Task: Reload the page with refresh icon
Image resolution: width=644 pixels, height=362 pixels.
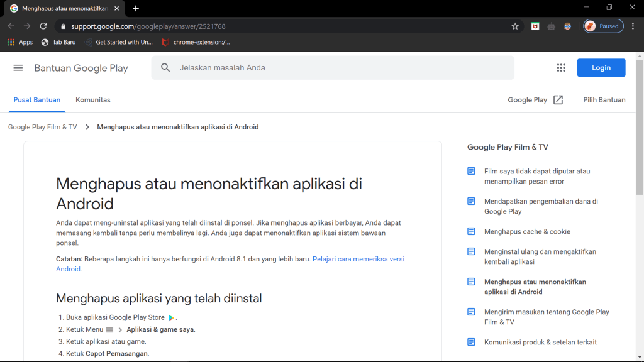Action: (x=43, y=26)
